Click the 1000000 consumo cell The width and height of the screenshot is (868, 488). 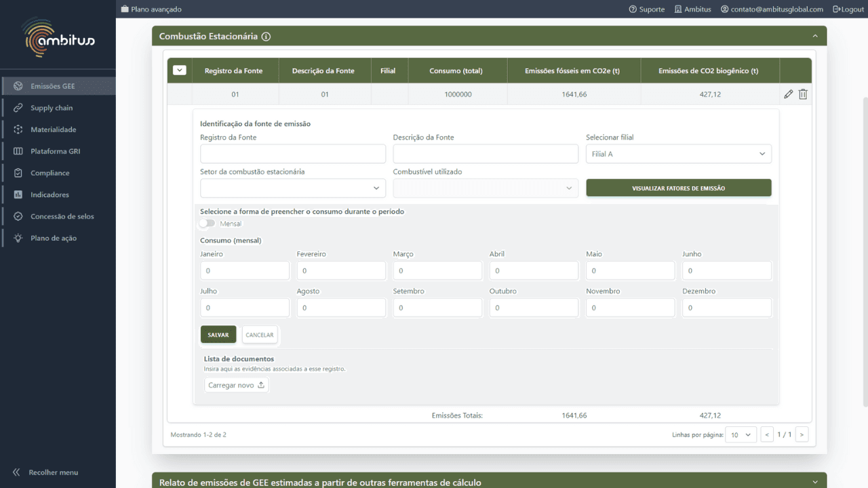point(458,94)
